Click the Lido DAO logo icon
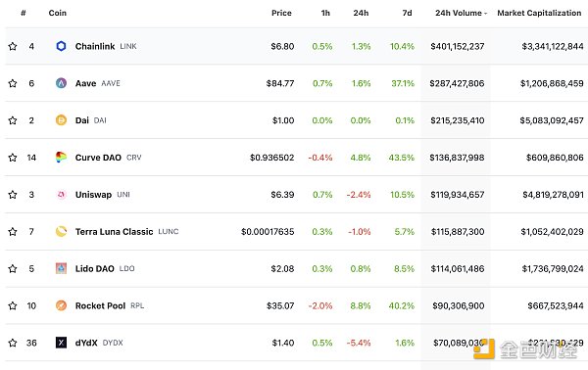Screen dimensions: 588x370 (x=61, y=268)
